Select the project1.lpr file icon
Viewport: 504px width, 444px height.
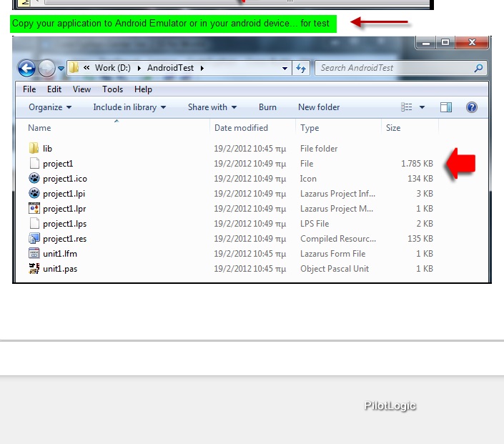click(34, 208)
